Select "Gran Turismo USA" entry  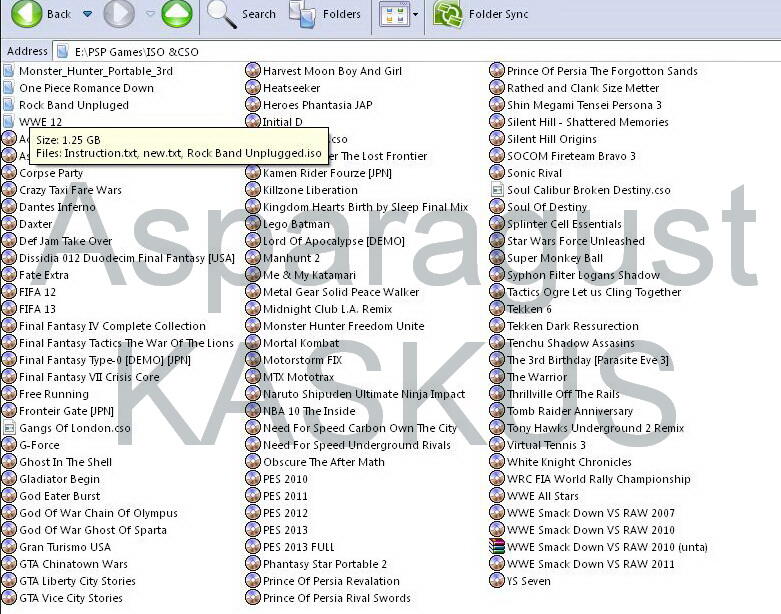point(57,547)
